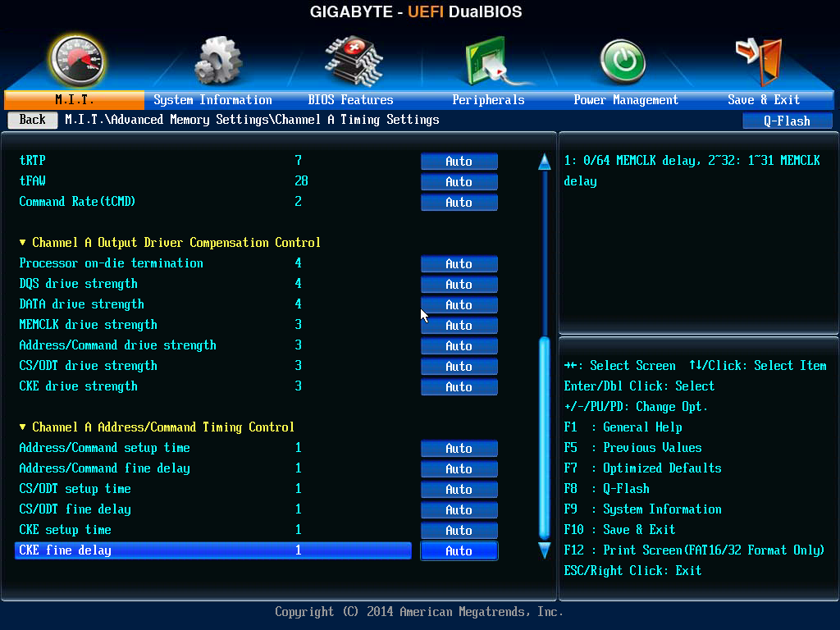The width and height of the screenshot is (840, 630).
Task: Open the System Information gear icon
Action: [217, 61]
